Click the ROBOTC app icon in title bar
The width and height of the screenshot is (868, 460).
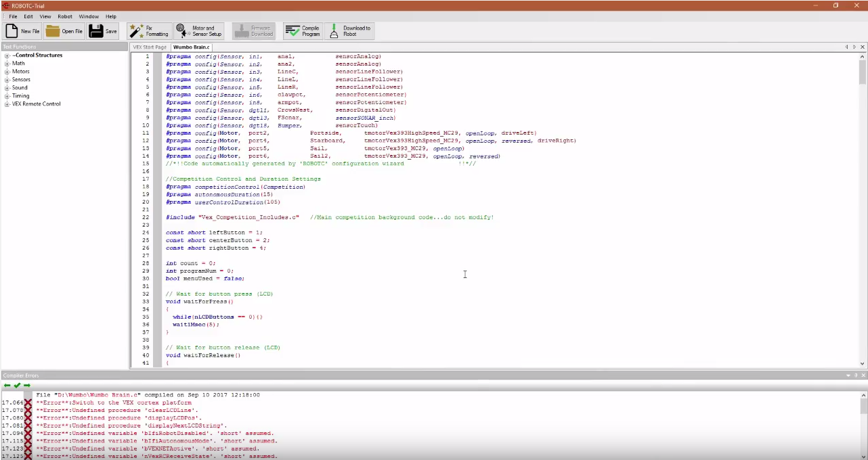point(5,5)
